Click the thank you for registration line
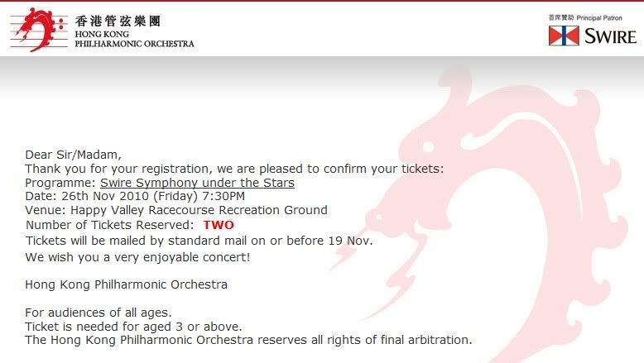Image resolution: width=644 pixels, height=363 pixels. (x=234, y=169)
